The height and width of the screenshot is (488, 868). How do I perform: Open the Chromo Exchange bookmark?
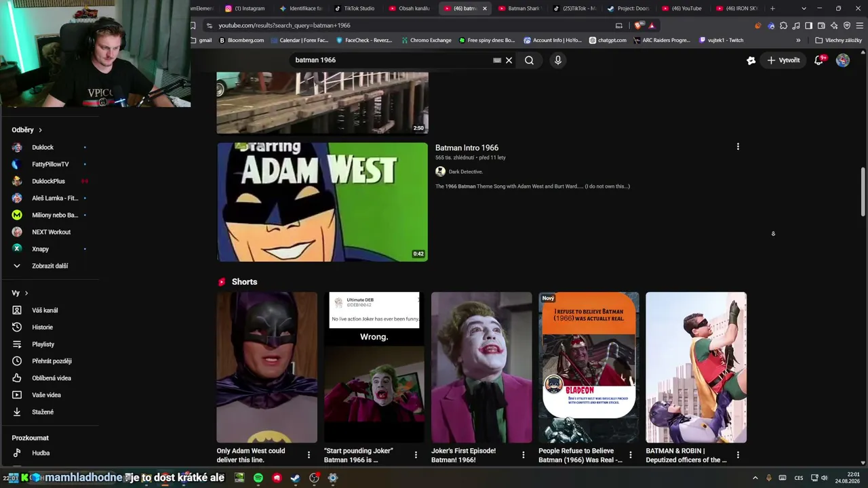click(x=426, y=40)
